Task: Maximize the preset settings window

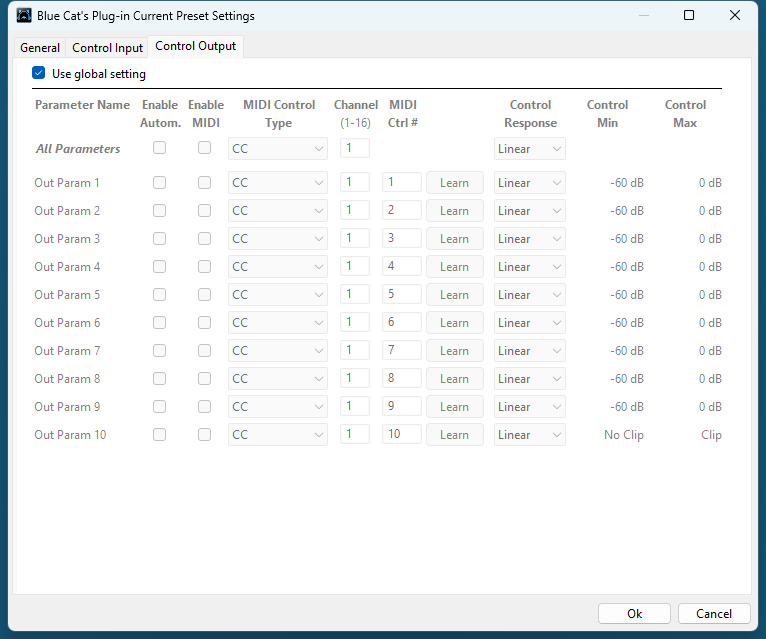Action: (x=689, y=16)
